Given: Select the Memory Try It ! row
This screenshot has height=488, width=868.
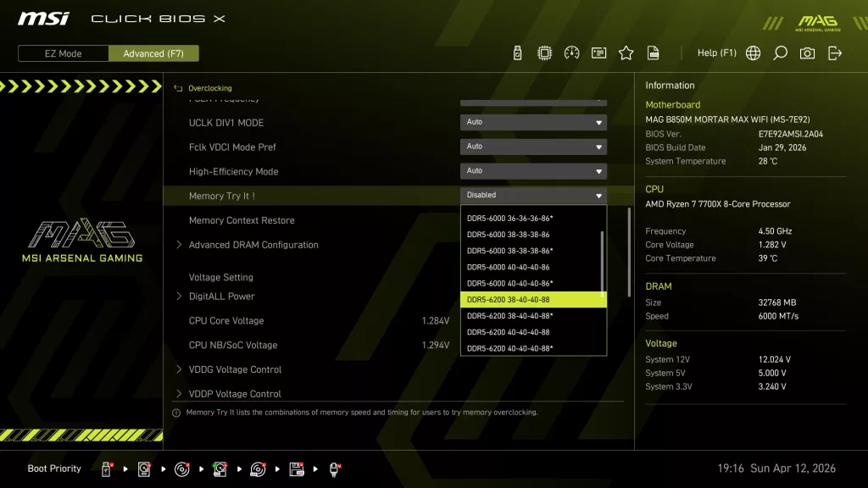Looking at the screenshot, I should [x=398, y=196].
